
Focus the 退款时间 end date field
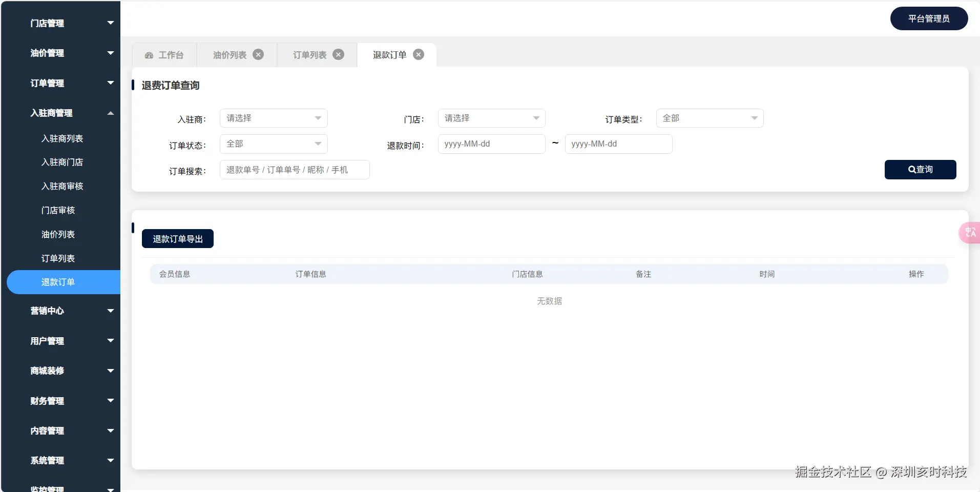pos(618,144)
